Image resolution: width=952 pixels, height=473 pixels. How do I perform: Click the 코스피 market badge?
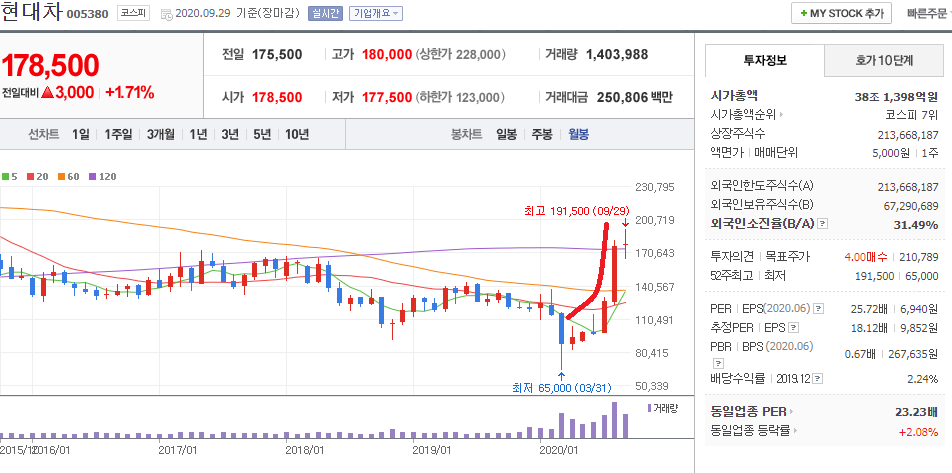point(133,13)
